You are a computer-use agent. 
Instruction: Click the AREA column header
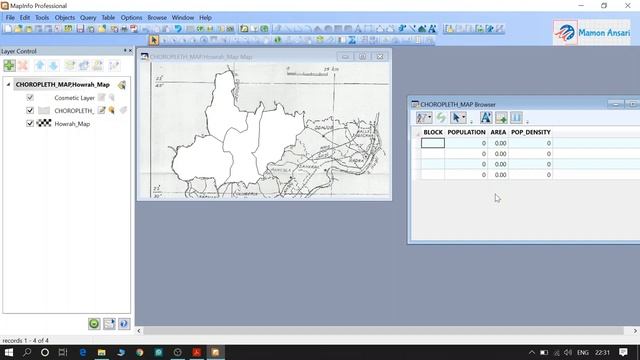pos(498,132)
